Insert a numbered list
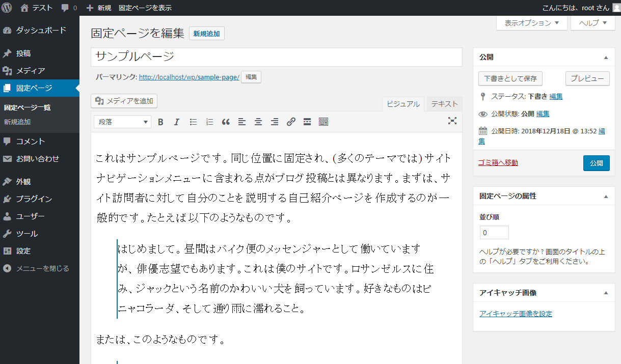This screenshot has height=364, width=621. (209, 122)
